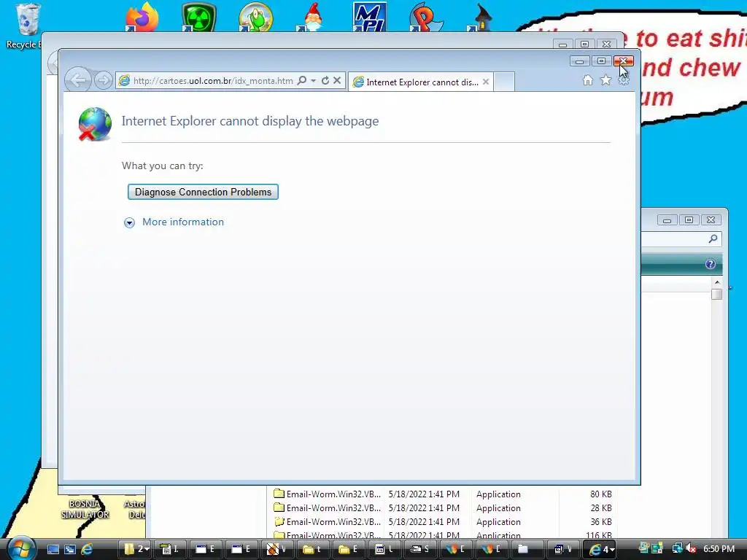Open the dark witch house shortcut

(483, 17)
